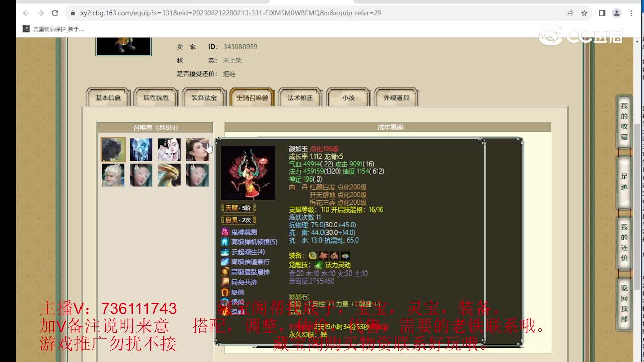
Task: Click 返回顶部 to return to top
Action: (624, 305)
